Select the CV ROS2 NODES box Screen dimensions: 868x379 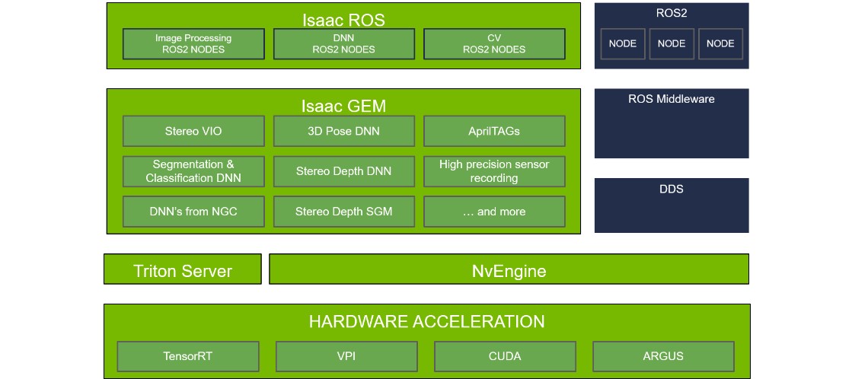[494, 43]
